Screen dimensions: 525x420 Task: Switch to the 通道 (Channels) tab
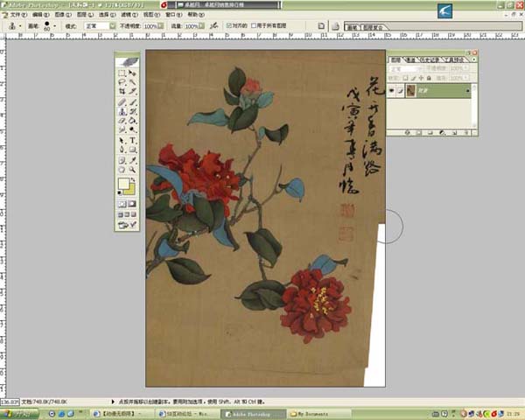click(x=410, y=60)
